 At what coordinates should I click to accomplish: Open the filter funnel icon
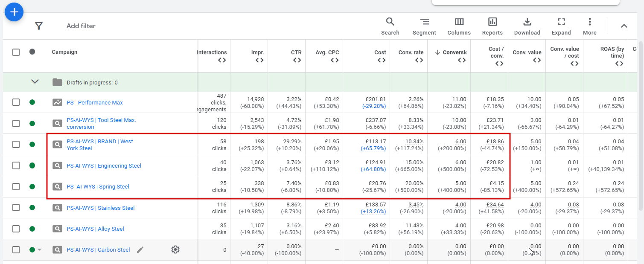tap(39, 26)
